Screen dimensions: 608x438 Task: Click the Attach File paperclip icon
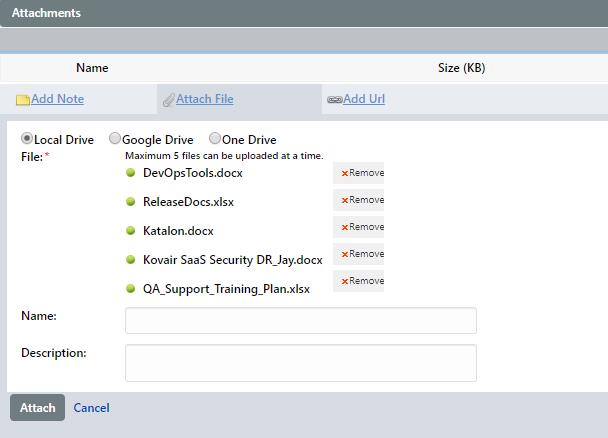(168, 100)
